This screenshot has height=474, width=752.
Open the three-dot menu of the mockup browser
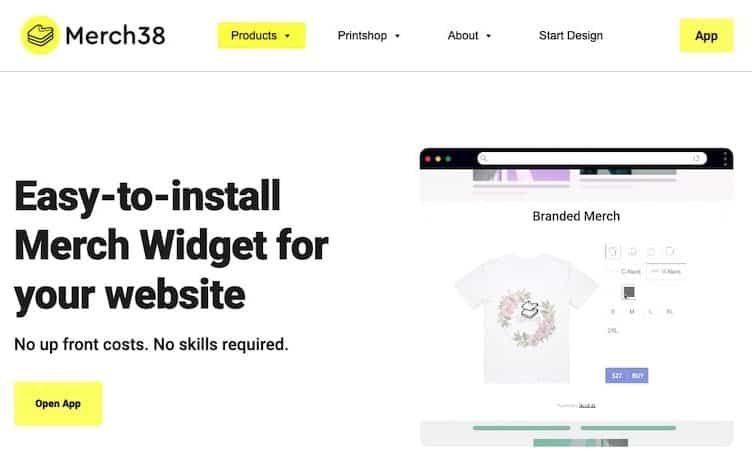[x=725, y=158]
